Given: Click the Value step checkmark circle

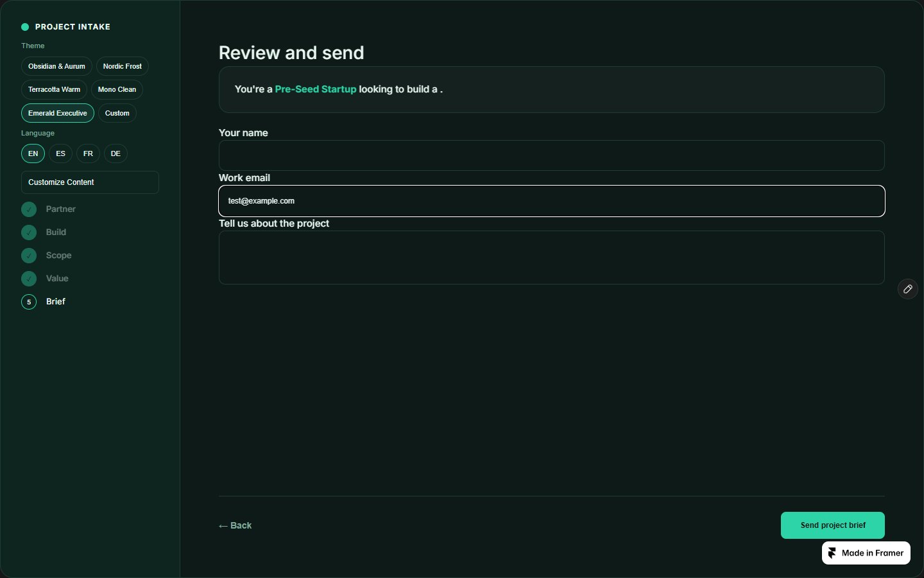Looking at the screenshot, I should (x=29, y=279).
